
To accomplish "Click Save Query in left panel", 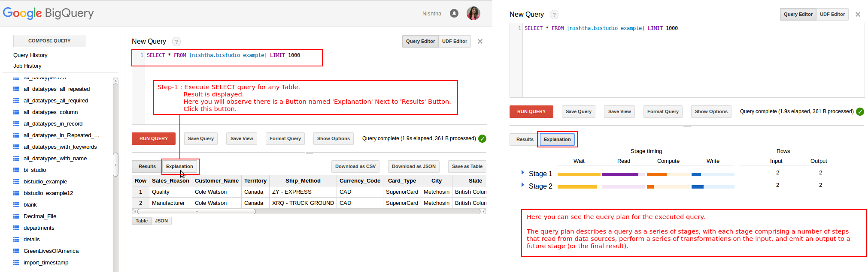I will point(201,138).
